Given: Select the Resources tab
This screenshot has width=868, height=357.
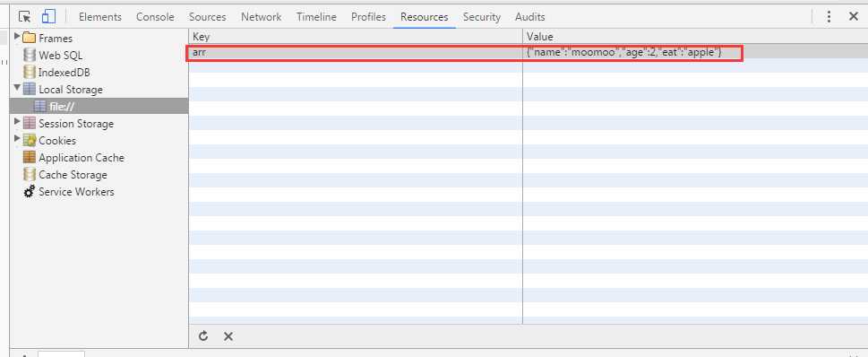Looking at the screenshot, I should click(425, 17).
